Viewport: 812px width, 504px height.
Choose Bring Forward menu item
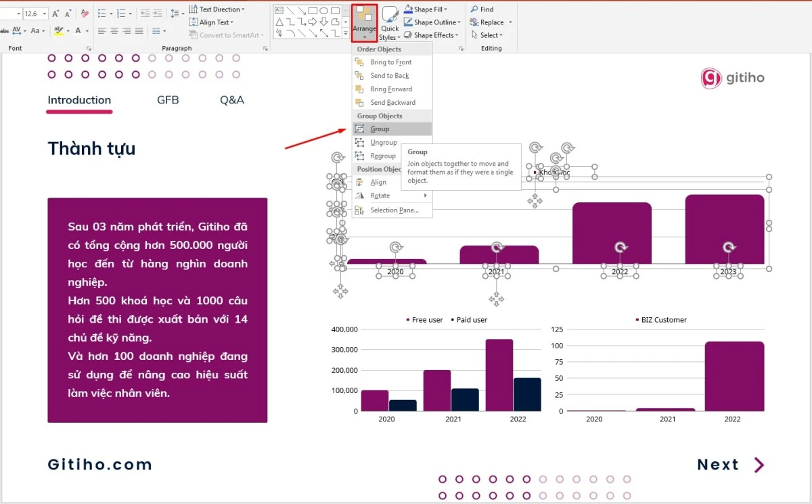pos(392,89)
